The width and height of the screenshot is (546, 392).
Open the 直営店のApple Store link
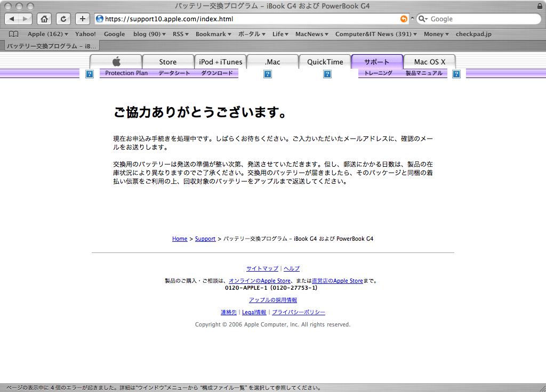point(338,281)
